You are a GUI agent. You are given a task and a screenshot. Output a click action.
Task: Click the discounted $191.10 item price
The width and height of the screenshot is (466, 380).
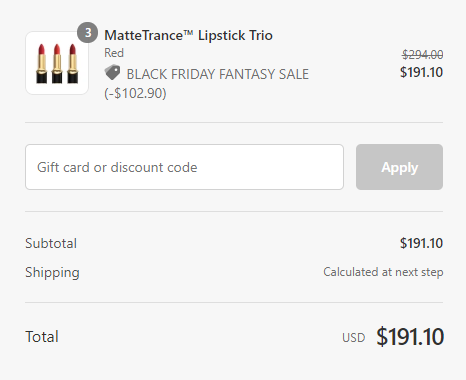[421, 72]
